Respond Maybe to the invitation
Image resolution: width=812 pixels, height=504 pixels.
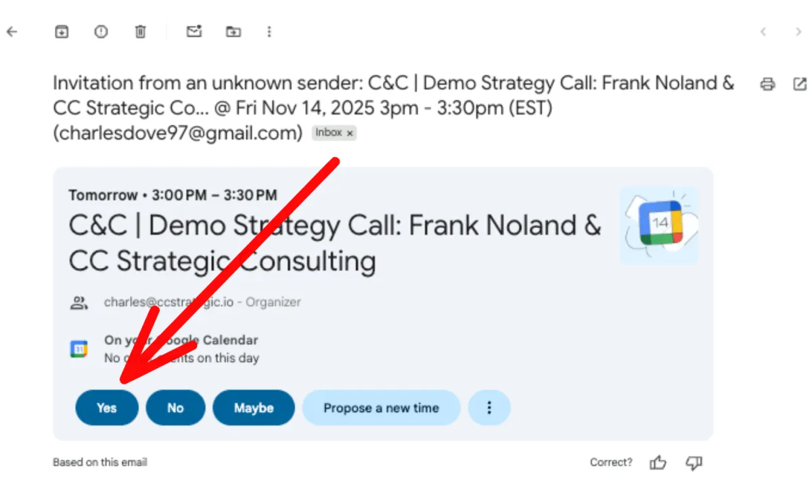[x=254, y=408]
